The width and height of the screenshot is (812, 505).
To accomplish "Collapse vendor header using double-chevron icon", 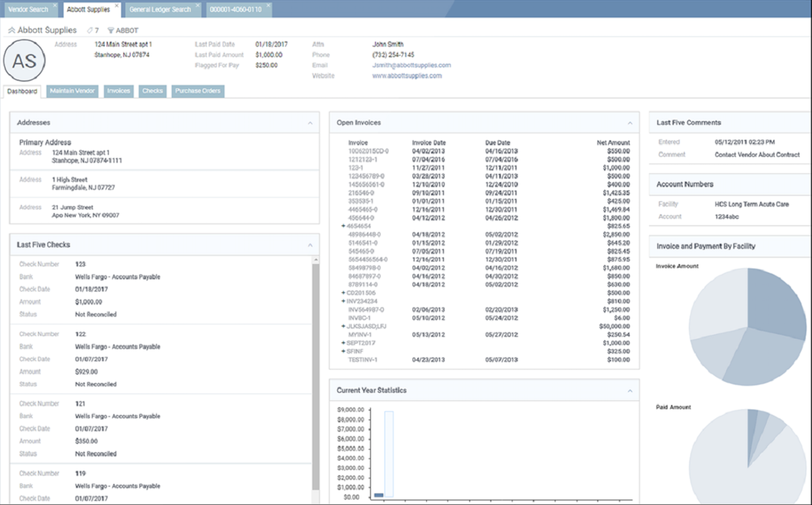I will [12, 30].
